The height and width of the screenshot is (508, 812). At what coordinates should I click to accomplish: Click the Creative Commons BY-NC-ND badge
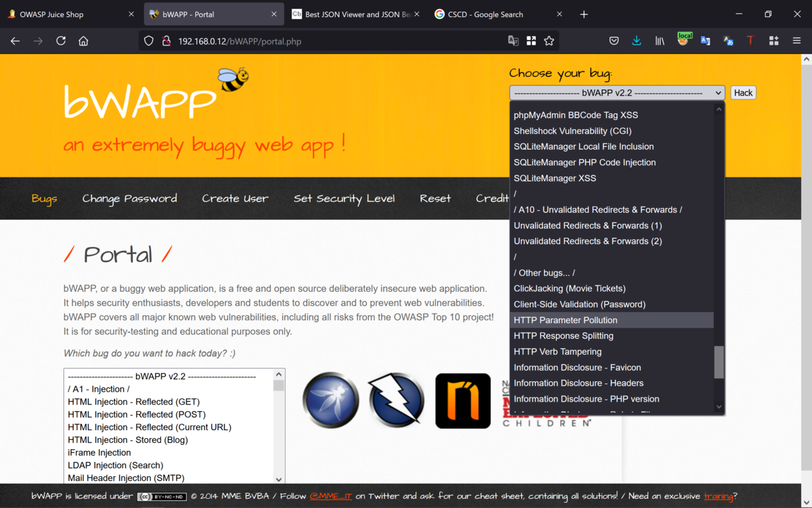(x=162, y=496)
